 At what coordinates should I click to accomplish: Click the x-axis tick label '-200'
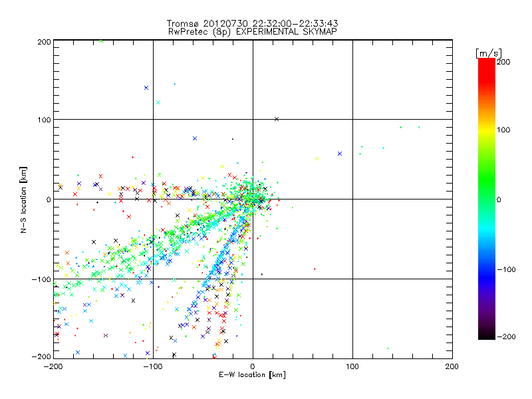click(53, 366)
